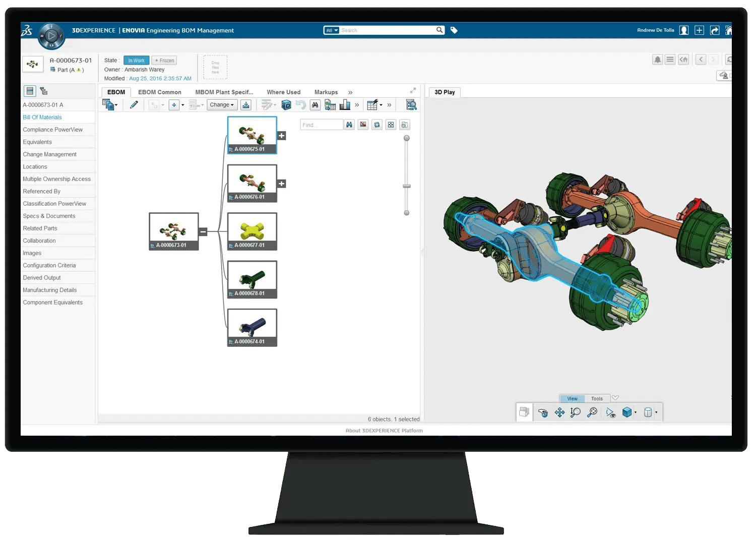Screen dimensions: 756x540
Task: Expand node A-0000675-01 with plus button
Action: pos(282,136)
